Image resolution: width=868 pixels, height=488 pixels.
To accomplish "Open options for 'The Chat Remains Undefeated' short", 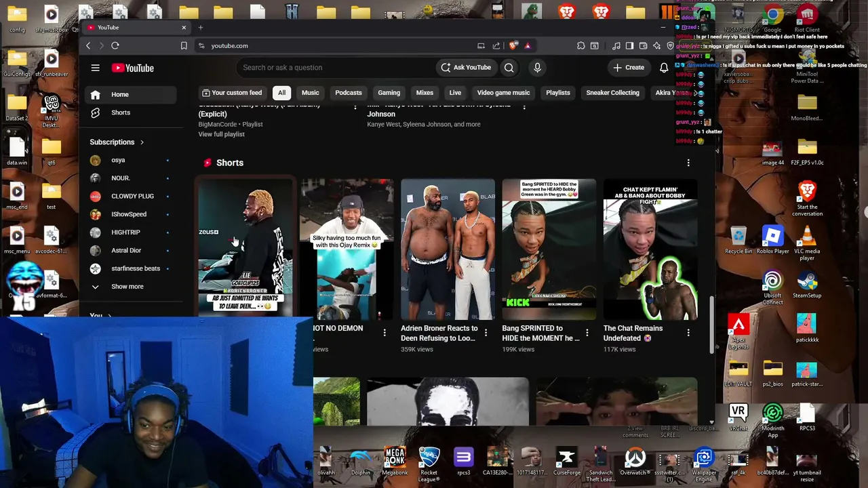I will pos(688,333).
